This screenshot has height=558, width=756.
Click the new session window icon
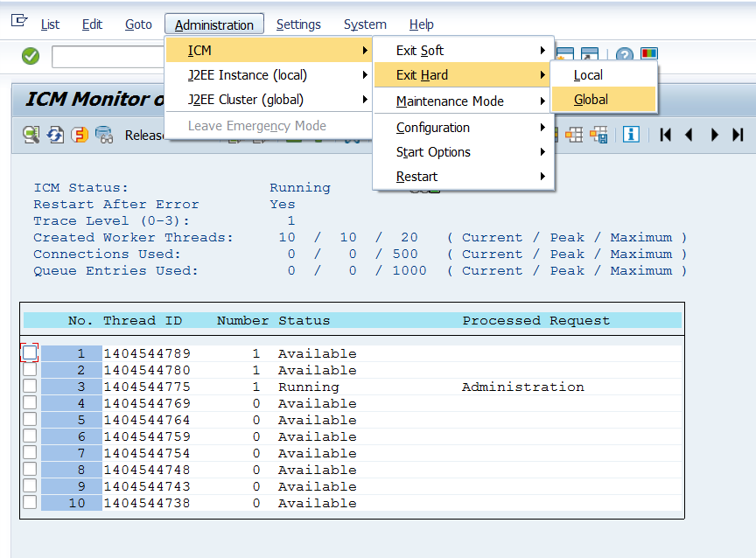pyautogui.click(x=565, y=53)
